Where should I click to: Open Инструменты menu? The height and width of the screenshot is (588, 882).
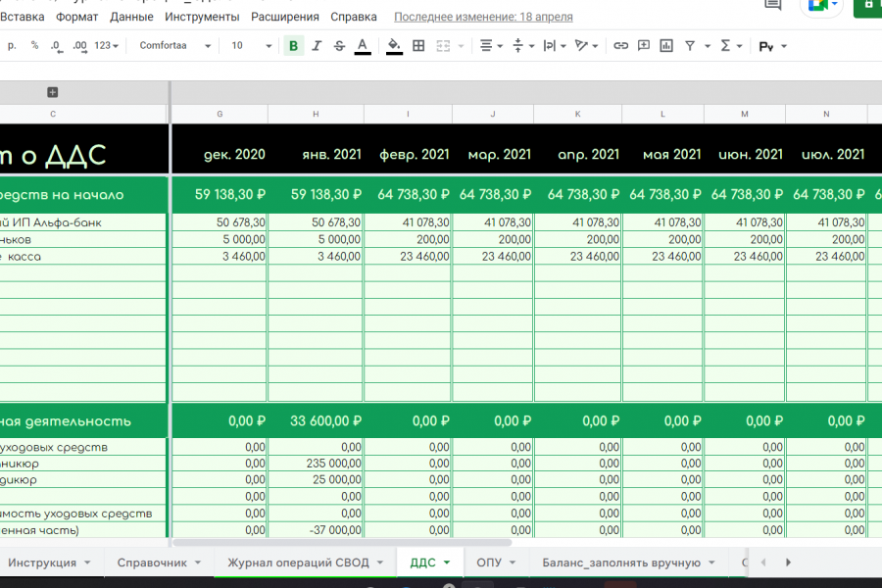tap(202, 17)
